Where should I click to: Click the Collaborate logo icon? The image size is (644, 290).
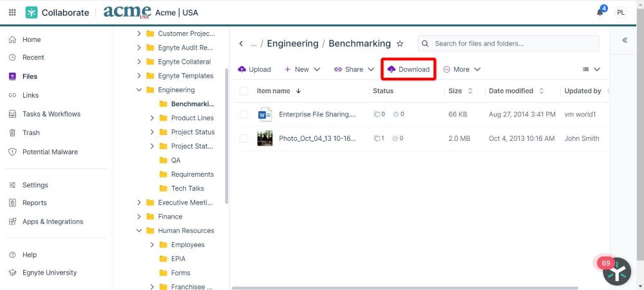(31, 12)
